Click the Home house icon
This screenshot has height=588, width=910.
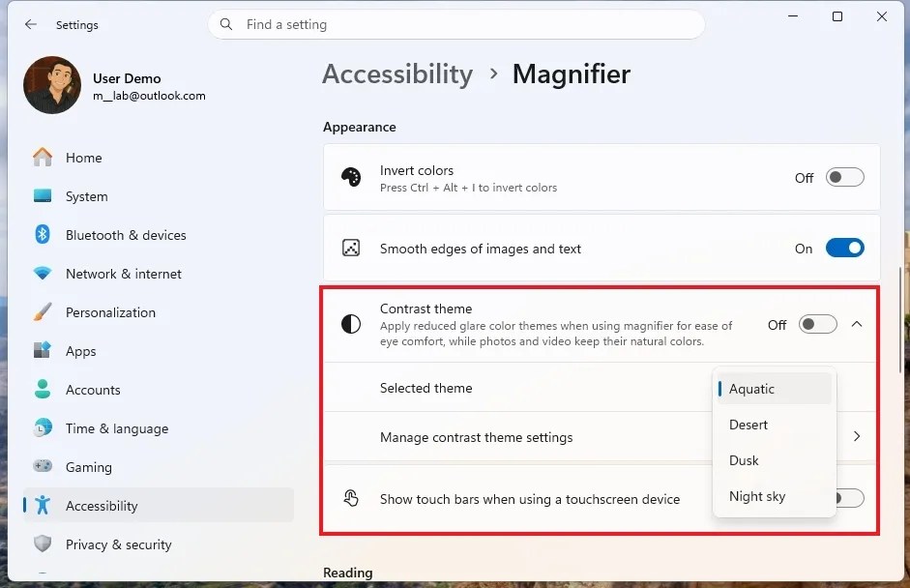(x=43, y=158)
